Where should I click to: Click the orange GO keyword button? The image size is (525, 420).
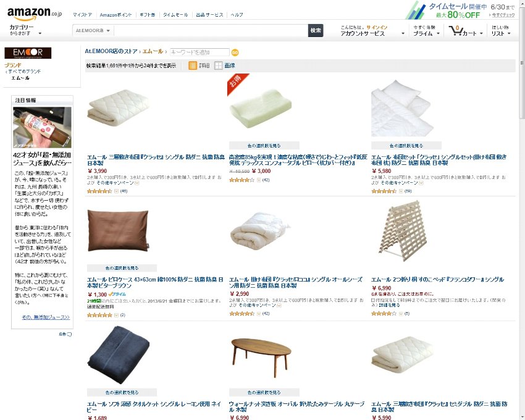(235, 52)
